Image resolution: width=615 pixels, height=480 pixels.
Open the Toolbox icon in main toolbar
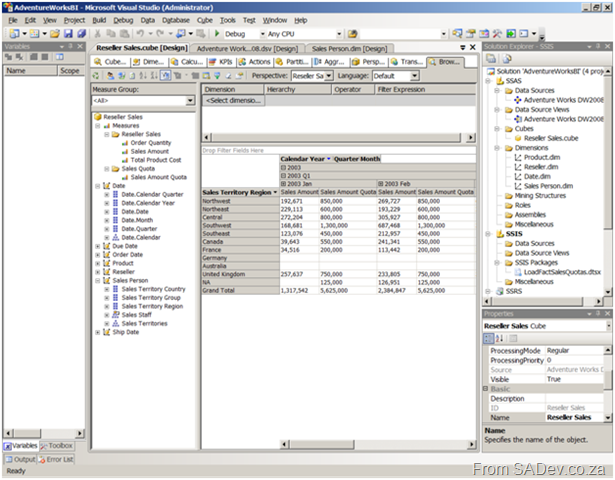[x=497, y=34]
